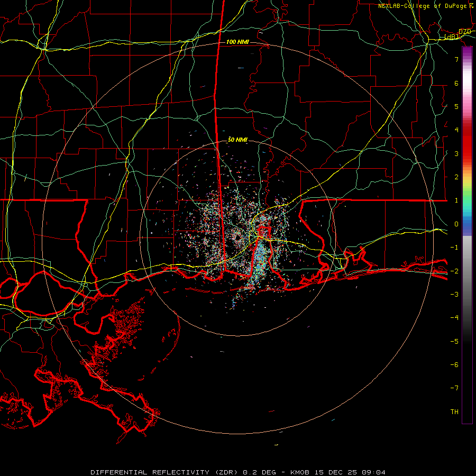Click the 50 NMI range ring label
476x476 pixels.
coord(237,140)
